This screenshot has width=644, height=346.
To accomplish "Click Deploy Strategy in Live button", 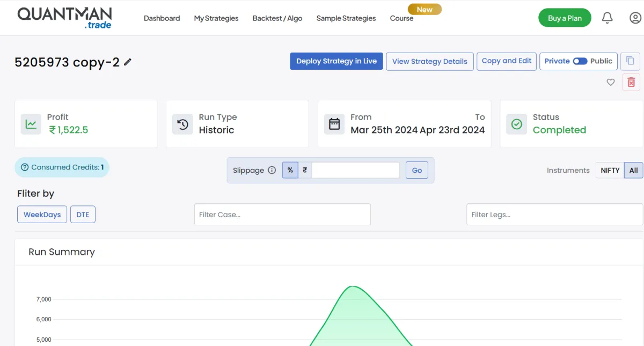I will pos(336,61).
